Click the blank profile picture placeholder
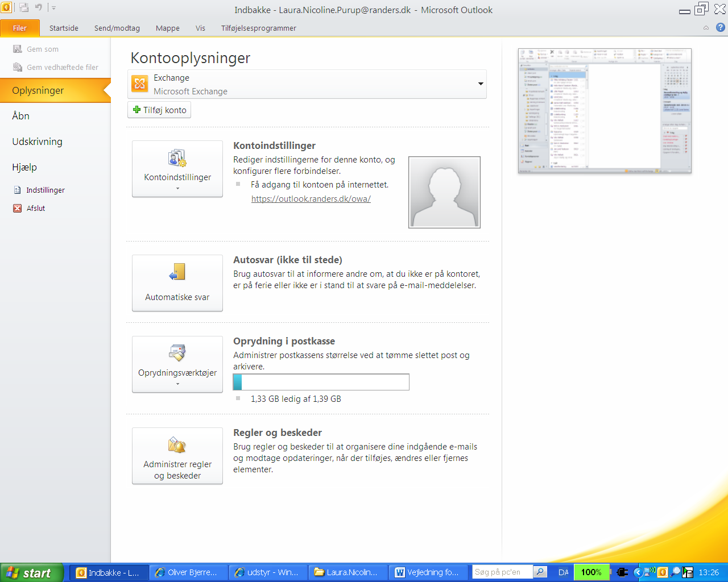This screenshot has height=582, width=728. coord(444,192)
